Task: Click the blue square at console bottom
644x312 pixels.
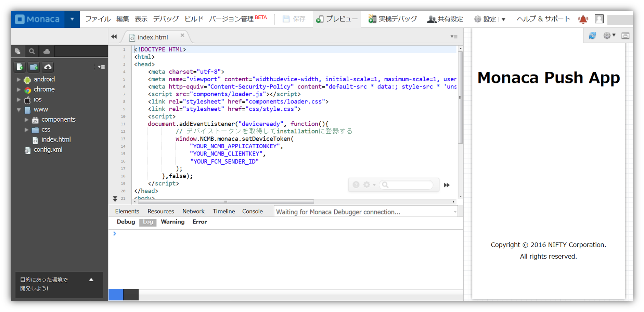Action: click(116, 295)
